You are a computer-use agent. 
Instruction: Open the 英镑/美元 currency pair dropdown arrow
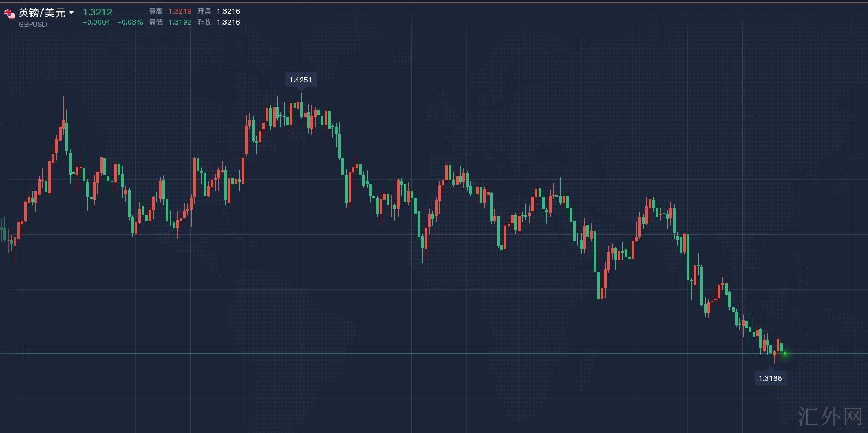pos(71,13)
